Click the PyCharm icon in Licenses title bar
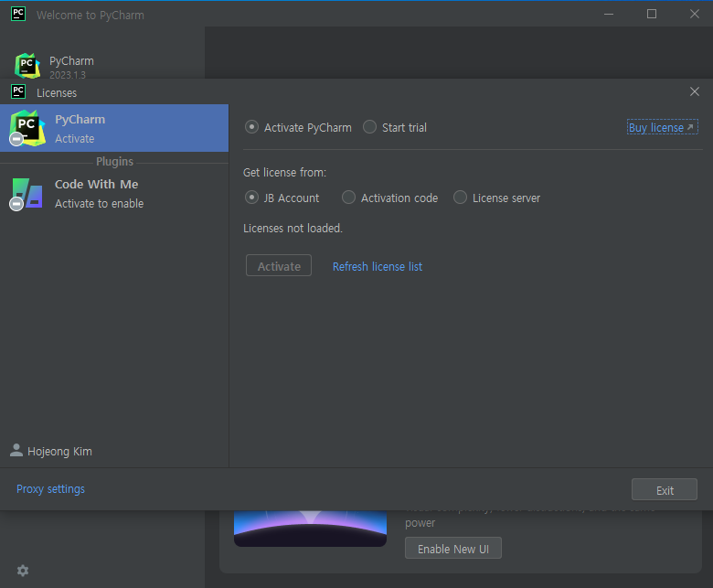 pyautogui.click(x=18, y=91)
